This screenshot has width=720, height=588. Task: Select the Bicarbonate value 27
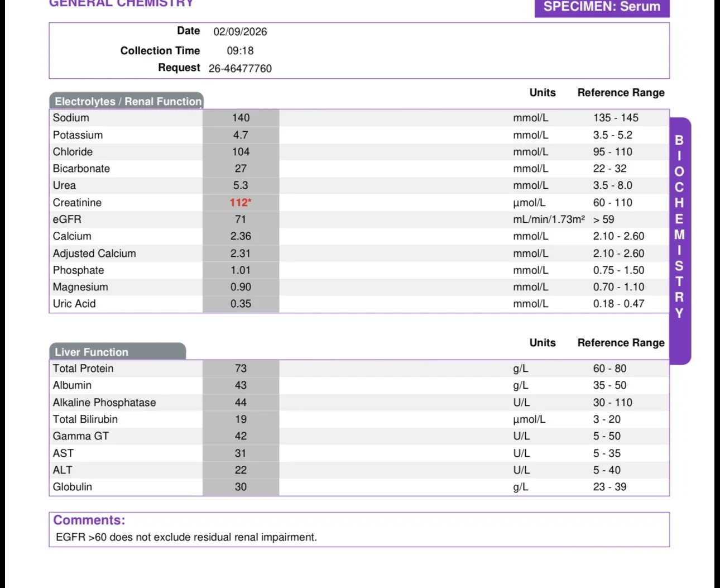[241, 169]
